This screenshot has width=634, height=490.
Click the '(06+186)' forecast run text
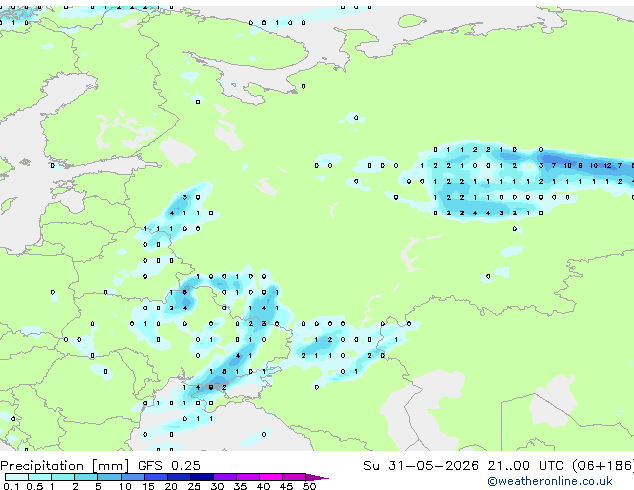(603, 466)
